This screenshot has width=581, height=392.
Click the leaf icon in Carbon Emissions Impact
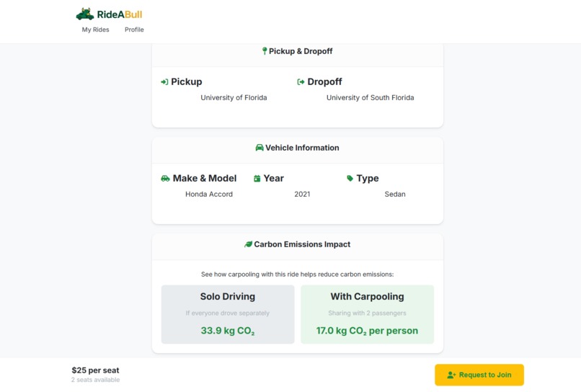248,244
